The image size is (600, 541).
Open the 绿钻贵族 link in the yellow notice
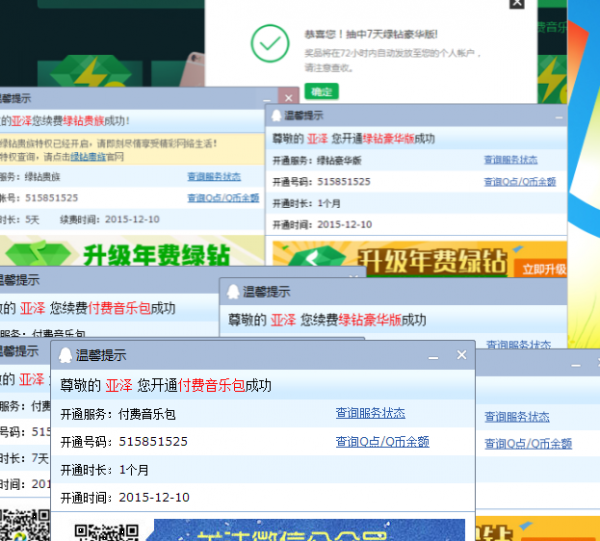[88, 157]
